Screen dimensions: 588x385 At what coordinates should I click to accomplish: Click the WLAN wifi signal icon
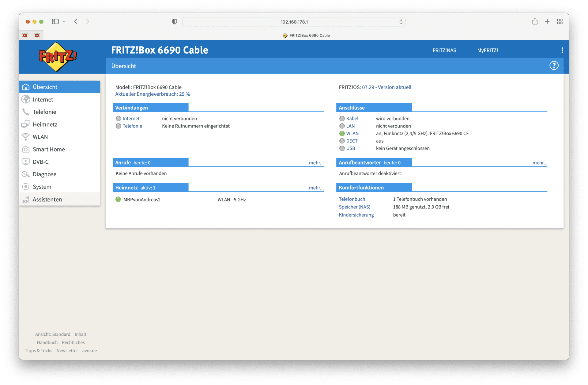tap(26, 137)
